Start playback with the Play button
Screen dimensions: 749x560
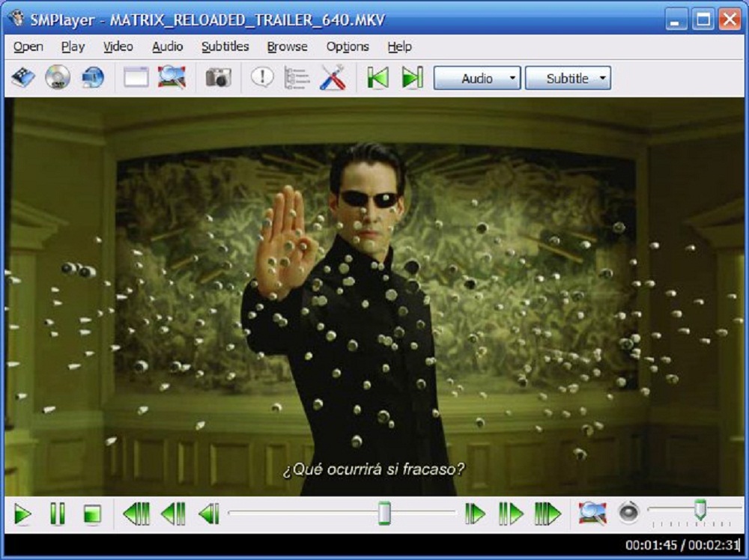pos(22,514)
